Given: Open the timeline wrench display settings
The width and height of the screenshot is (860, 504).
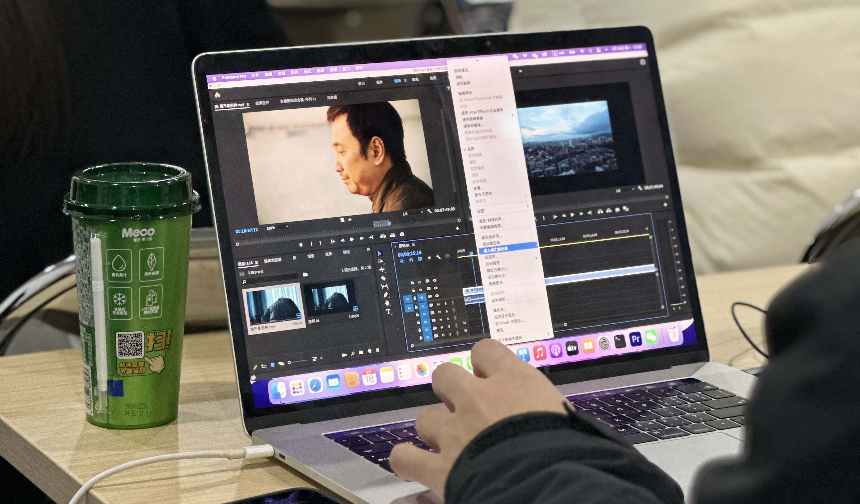Looking at the screenshot, I should (x=439, y=257).
